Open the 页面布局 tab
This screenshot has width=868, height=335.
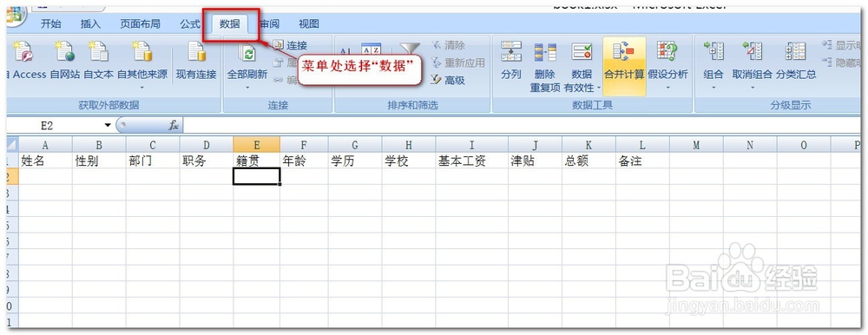pos(141,23)
